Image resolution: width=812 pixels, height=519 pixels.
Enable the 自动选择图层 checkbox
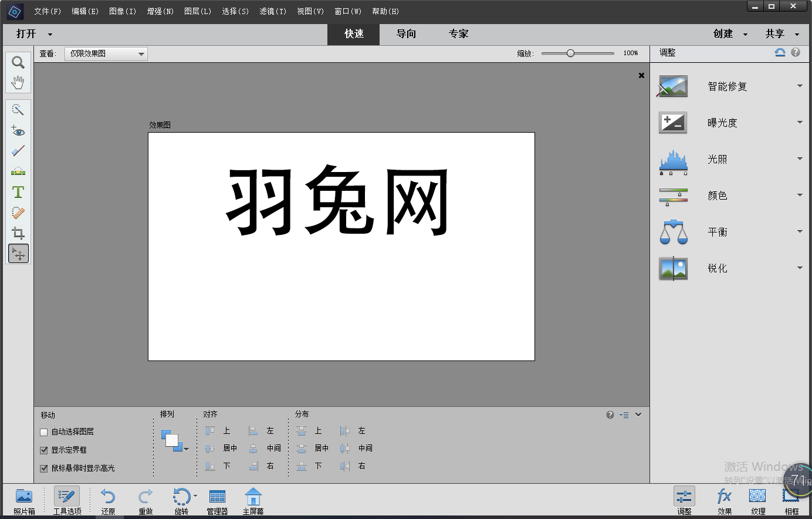coord(44,432)
